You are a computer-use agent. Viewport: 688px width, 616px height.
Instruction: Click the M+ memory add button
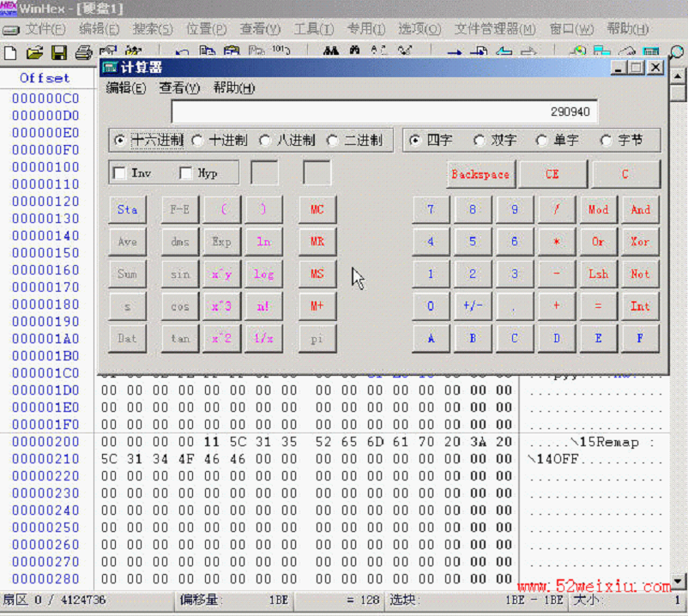pos(317,306)
